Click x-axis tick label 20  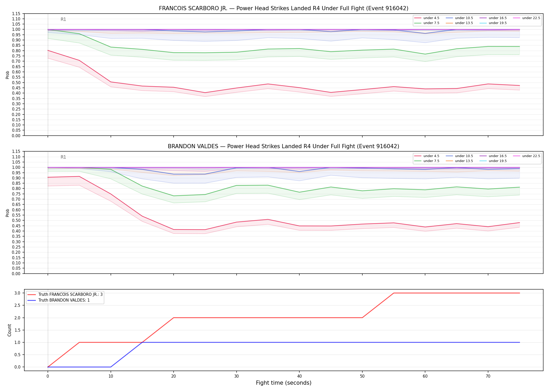[174, 376]
